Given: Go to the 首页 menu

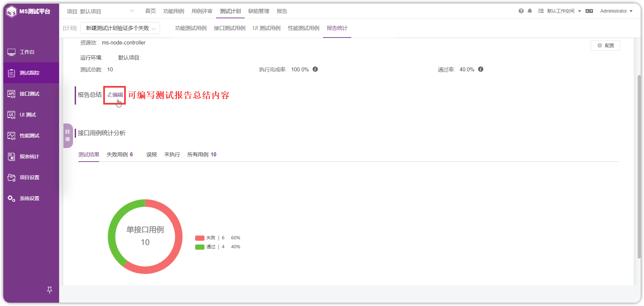Looking at the screenshot, I should (150, 11).
